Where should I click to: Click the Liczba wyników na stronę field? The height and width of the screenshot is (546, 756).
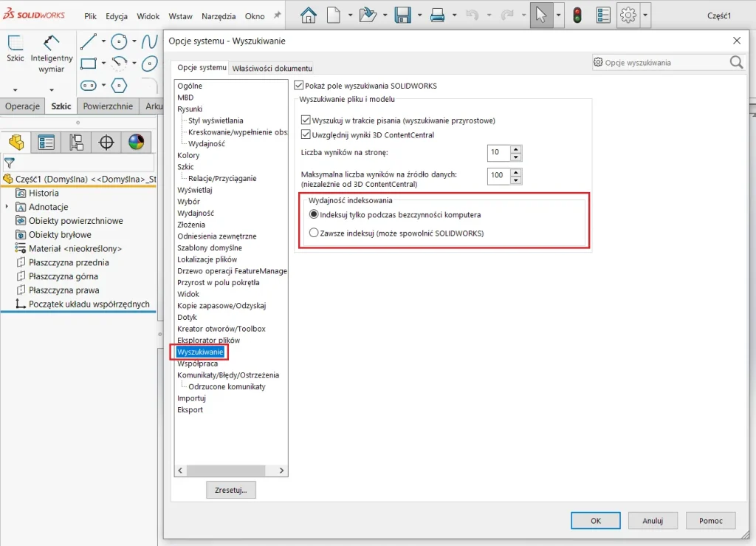pyautogui.click(x=499, y=152)
